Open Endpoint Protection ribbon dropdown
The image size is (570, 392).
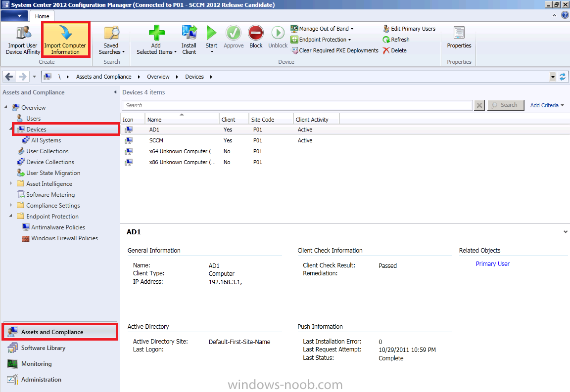(x=321, y=40)
